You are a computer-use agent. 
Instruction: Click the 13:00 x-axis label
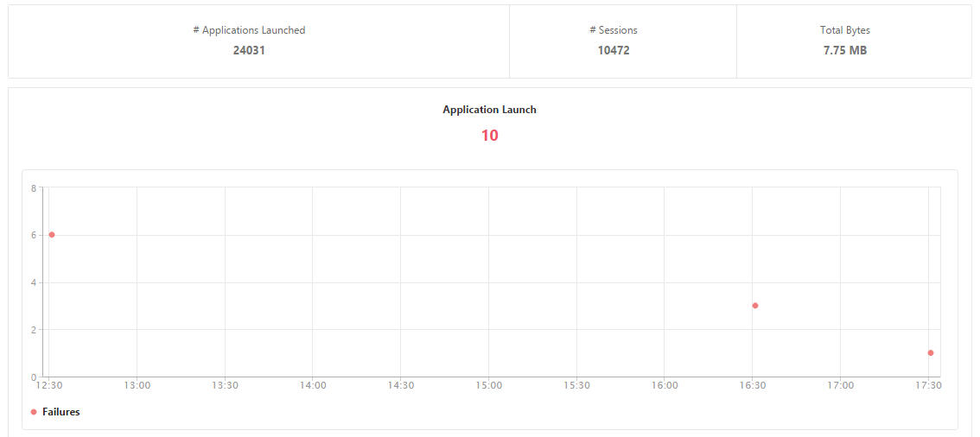pyautogui.click(x=137, y=386)
